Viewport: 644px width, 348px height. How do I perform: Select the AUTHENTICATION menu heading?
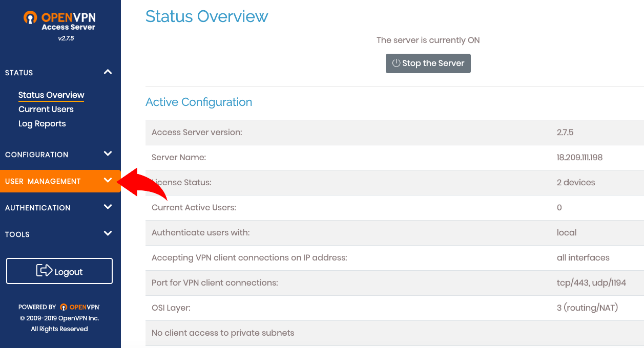[x=38, y=208]
